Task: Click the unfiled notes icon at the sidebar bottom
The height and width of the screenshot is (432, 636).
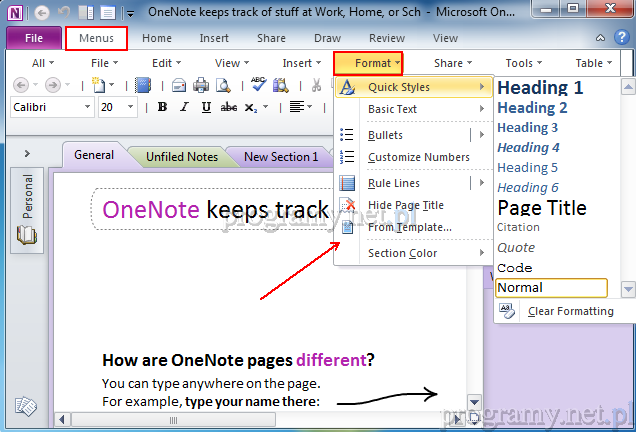Action: click(x=26, y=407)
